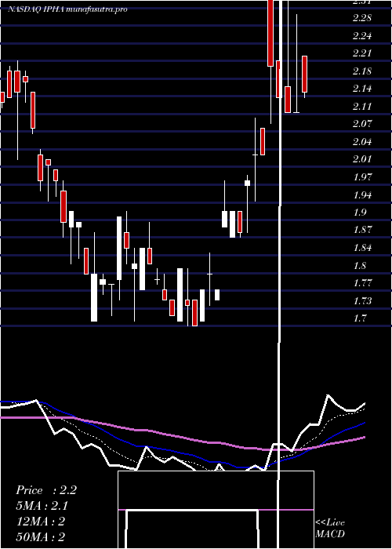392x549 pixels.
Task: Click the 1.9 price axis label
Action: click(359, 213)
